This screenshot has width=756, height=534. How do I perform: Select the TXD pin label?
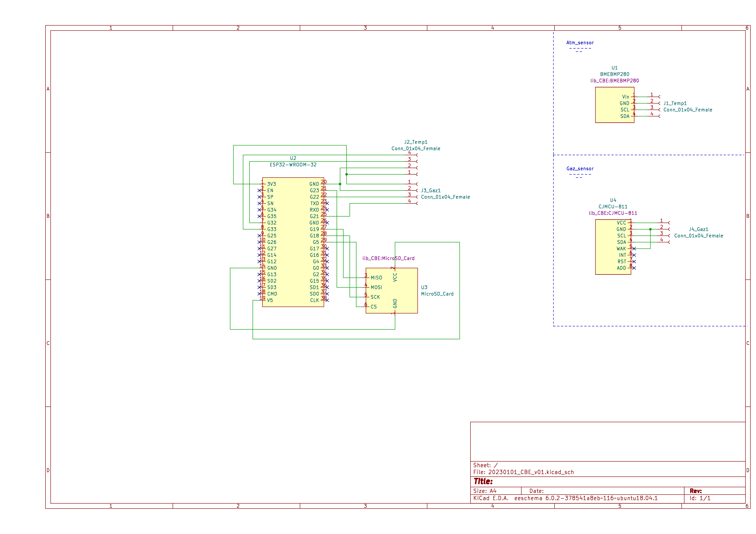tap(314, 204)
